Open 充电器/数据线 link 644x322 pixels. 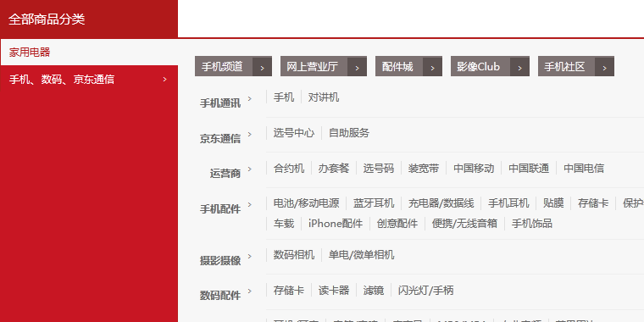441,203
